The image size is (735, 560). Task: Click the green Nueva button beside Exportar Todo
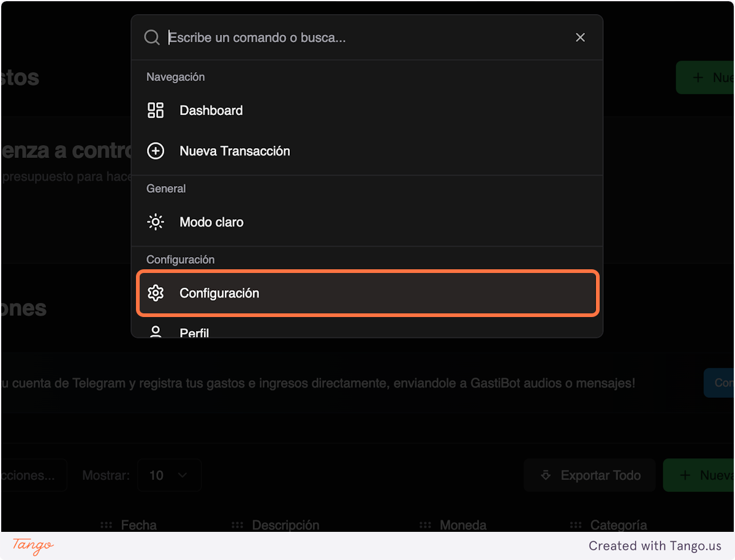coord(699,476)
